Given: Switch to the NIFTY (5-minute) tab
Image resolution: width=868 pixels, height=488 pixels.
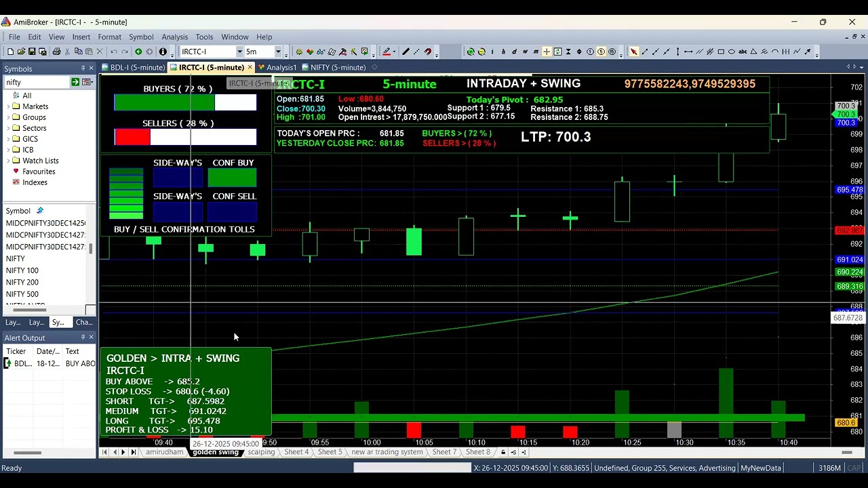Looking at the screenshot, I should coord(334,67).
